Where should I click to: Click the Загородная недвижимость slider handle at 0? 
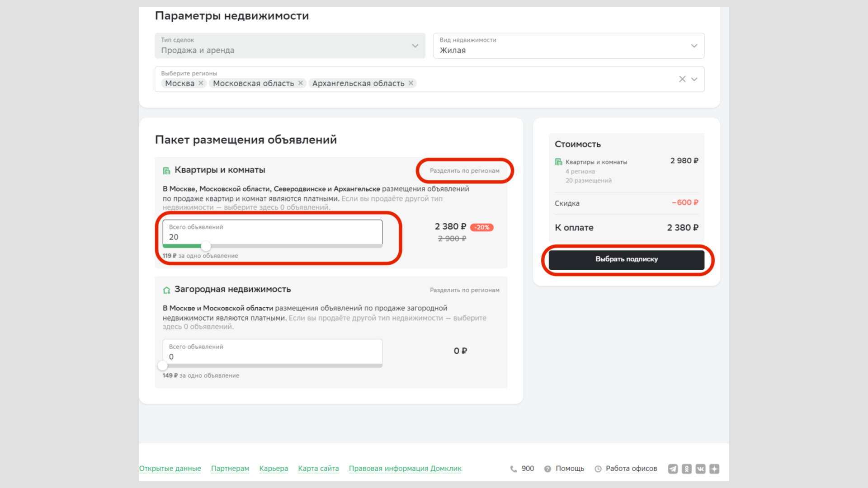[x=163, y=366]
